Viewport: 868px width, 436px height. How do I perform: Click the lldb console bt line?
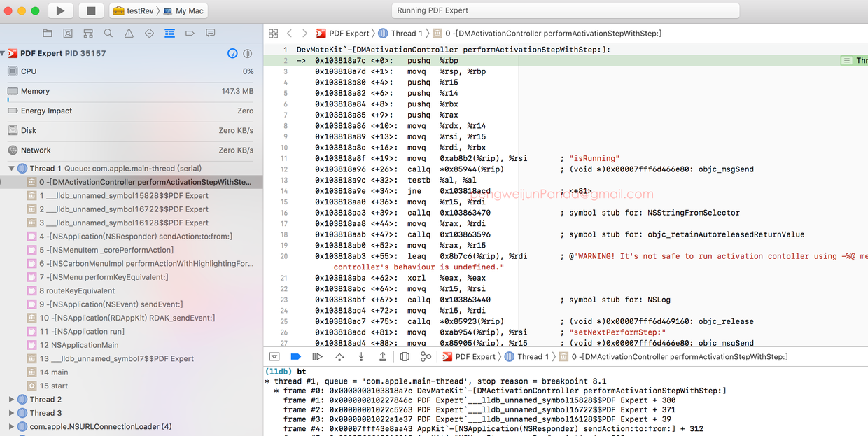(x=286, y=371)
